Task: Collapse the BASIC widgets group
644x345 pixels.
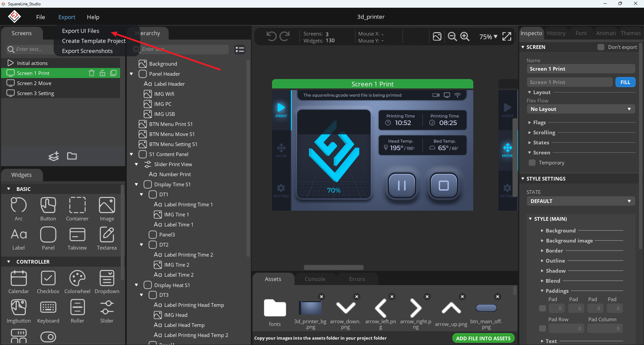Action: click(x=9, y=189)
